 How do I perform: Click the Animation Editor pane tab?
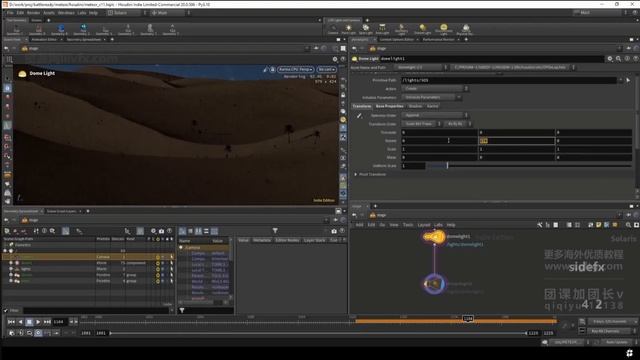tap(44, 40)
